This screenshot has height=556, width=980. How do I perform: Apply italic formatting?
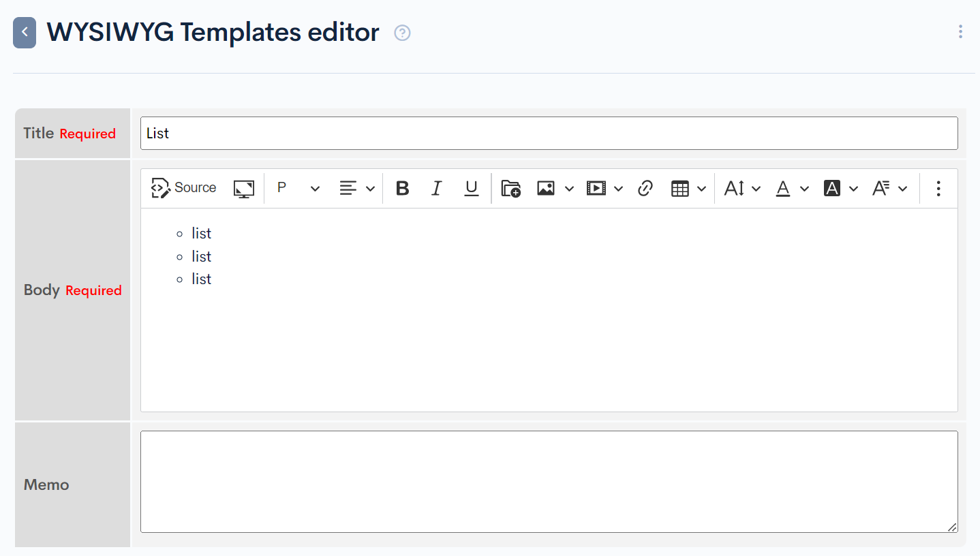(x=436, y=188)
